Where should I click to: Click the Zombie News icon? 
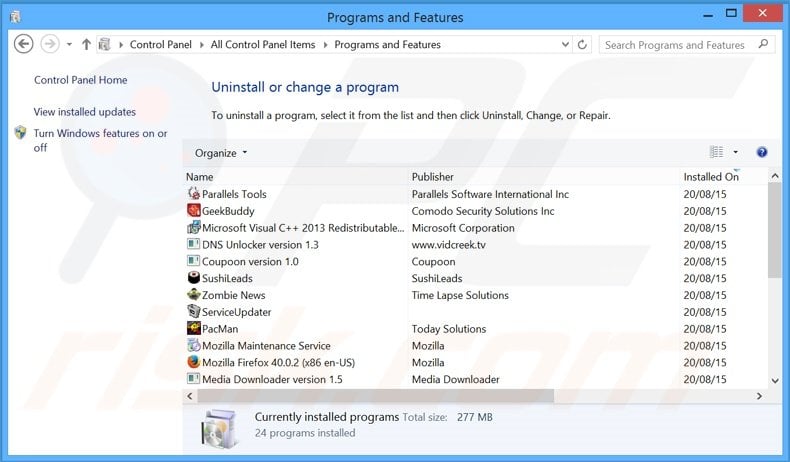193,294
